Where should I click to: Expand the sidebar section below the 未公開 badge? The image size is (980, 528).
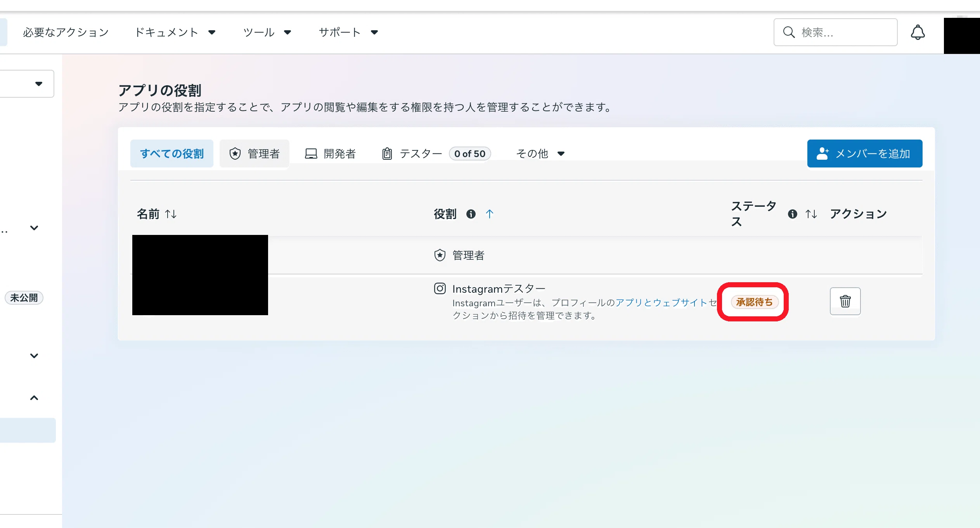point(34,356)
